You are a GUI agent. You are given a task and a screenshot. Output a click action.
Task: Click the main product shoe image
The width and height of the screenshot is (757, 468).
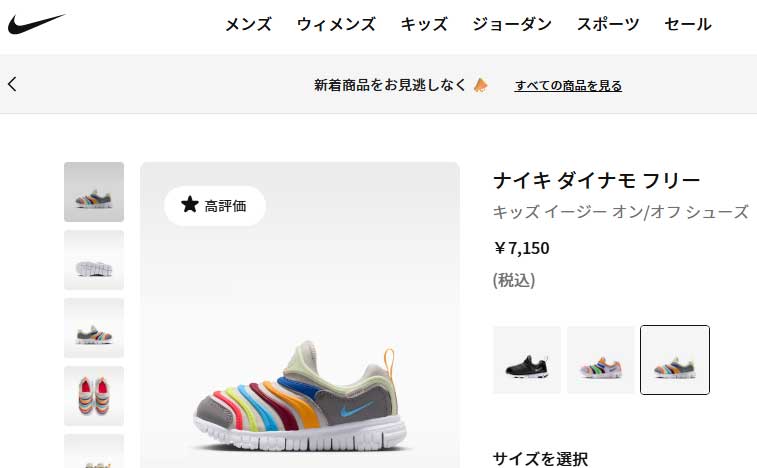coord(300,315)
